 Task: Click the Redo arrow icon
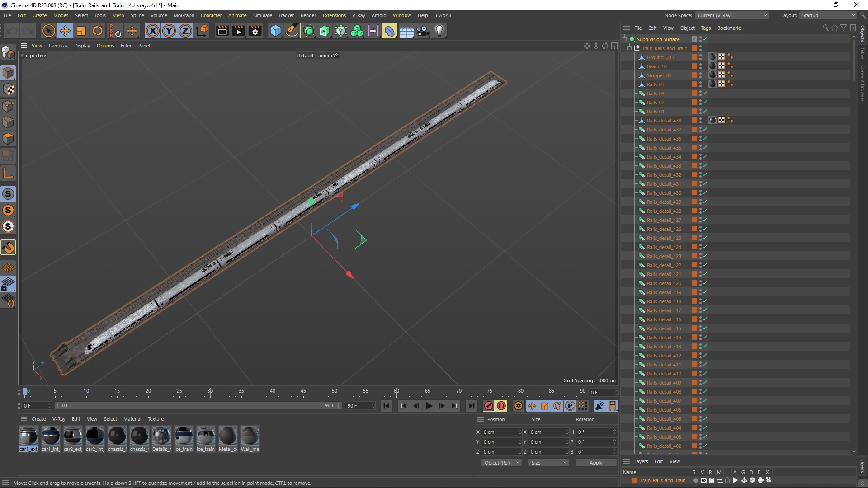(x=28, y=31)
